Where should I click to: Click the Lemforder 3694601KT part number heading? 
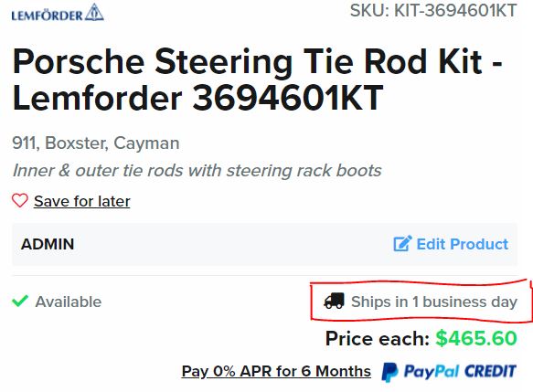pyautogui.click(x=198, y=98)
